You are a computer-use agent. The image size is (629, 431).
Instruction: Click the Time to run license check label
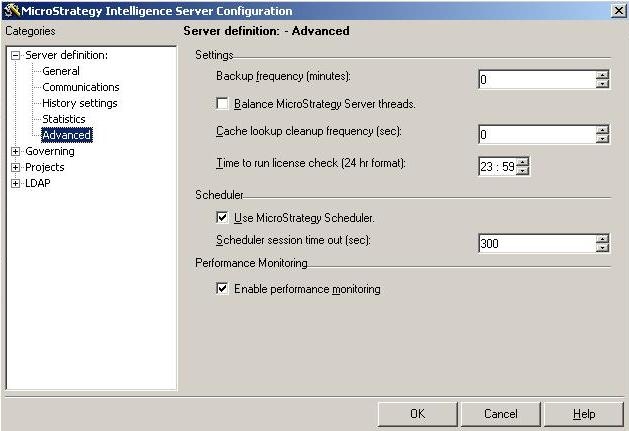coord(311,163)
